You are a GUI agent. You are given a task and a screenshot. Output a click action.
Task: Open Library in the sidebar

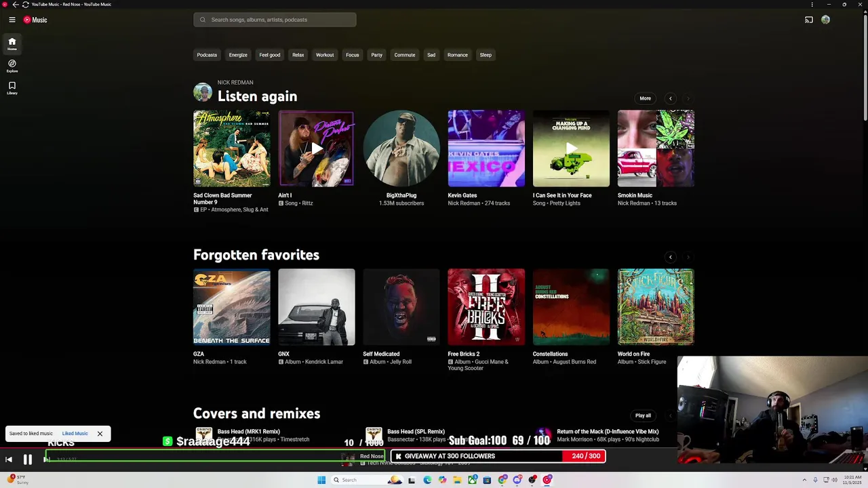[x=12, y=87]
